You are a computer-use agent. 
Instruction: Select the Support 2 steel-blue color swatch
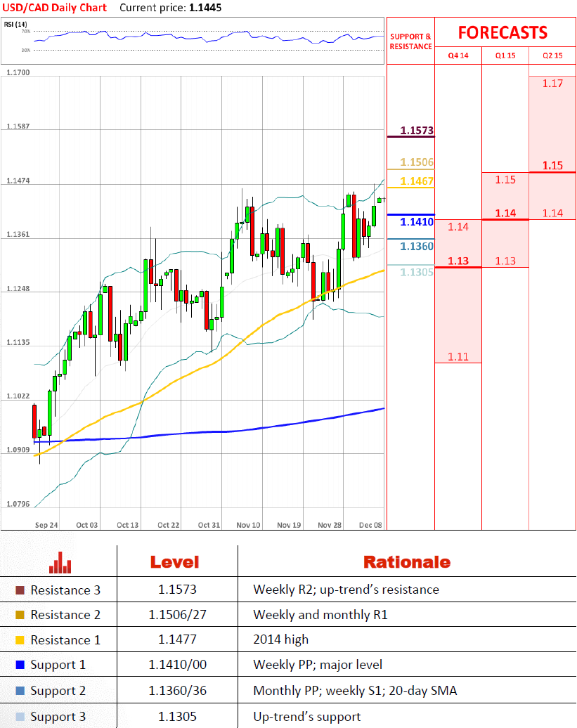(20, 690)
